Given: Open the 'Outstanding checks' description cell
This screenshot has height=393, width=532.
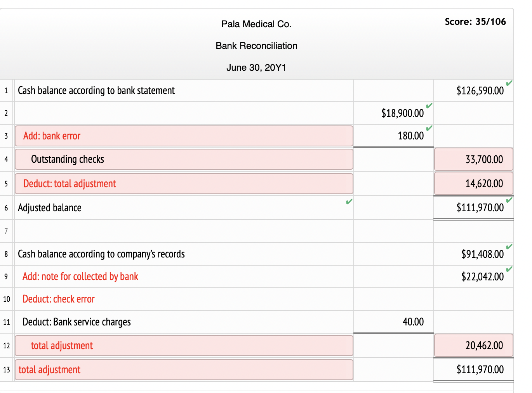Looking at the screenshot, I should [184, 159].
